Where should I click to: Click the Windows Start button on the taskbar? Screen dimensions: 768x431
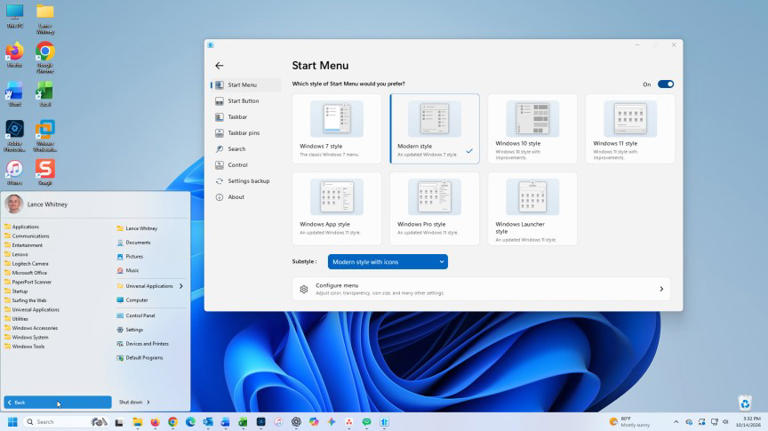pos(12,422)
